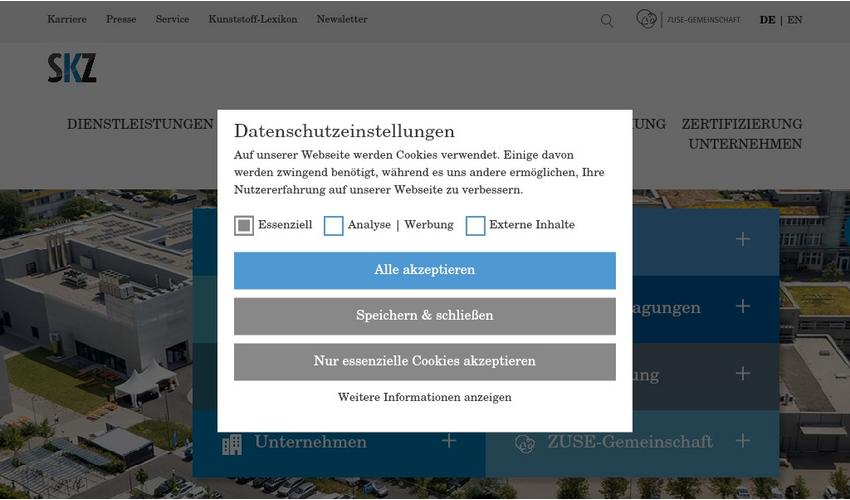
Task: Expand the Tagungen tile plus sign
Action: [x=743, y=306]
